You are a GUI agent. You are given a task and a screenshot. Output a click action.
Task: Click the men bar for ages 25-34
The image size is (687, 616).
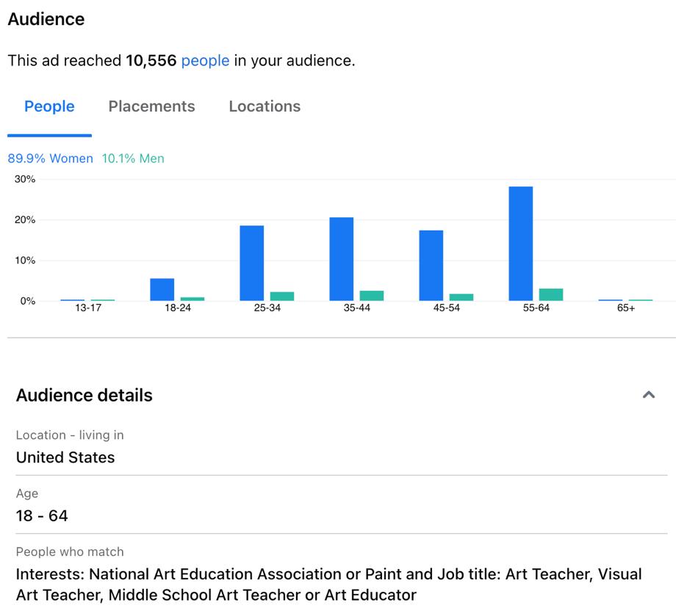click(x=281, y=297)
